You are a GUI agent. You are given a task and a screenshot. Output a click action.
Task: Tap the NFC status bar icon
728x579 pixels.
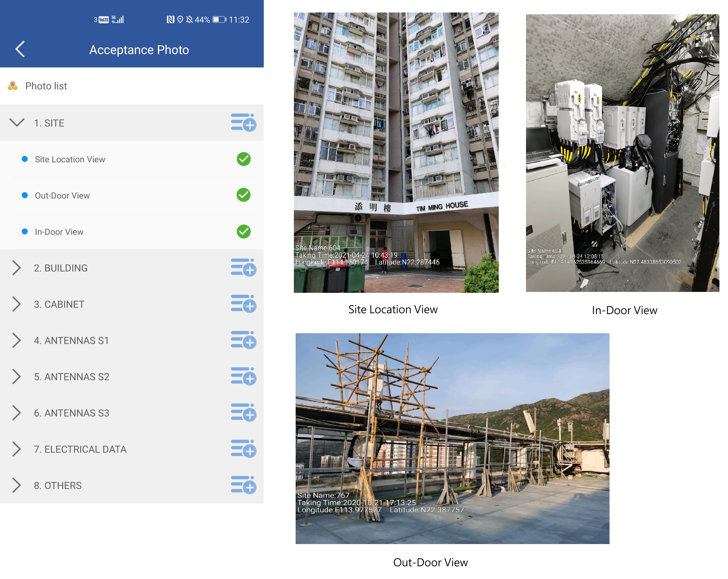pyautogui.click(x=171, y=20)
